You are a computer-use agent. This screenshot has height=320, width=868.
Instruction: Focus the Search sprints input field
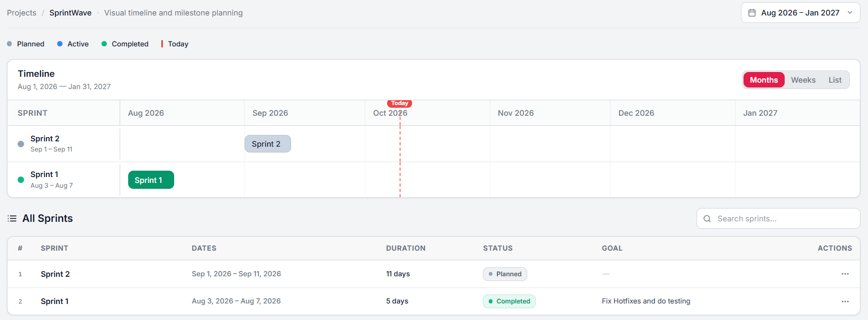[x=778, y=219]
